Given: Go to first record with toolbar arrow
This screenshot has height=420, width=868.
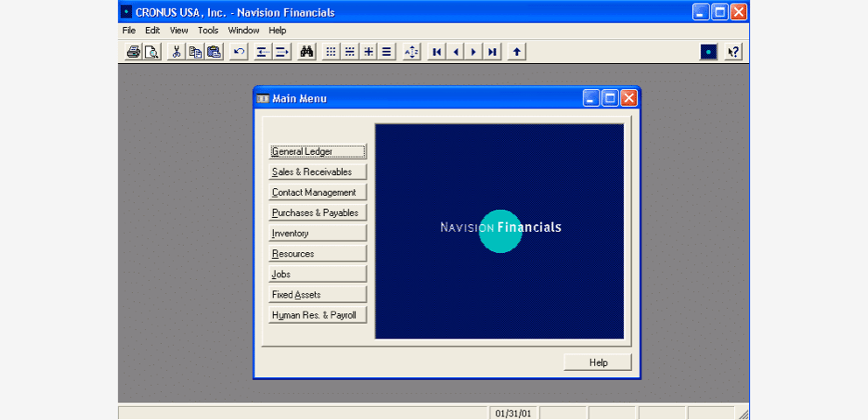Looking at the screenshot, I should pos(437,52).
